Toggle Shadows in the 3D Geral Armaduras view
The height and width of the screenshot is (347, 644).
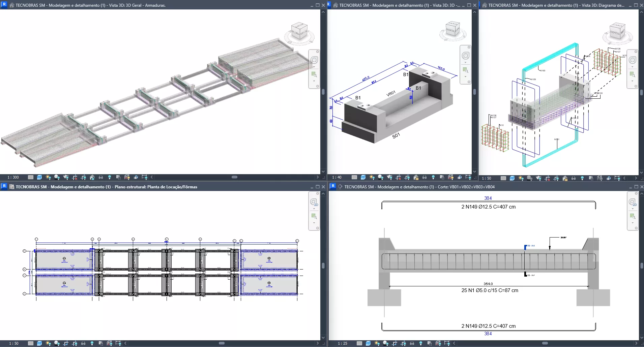pyautogui.click(x=57, y=177)
